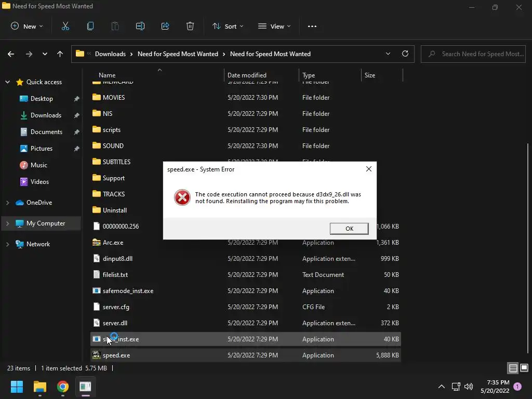532x399 pixels.
Task: Sort by Size column header
Action: tap(370, 75)
